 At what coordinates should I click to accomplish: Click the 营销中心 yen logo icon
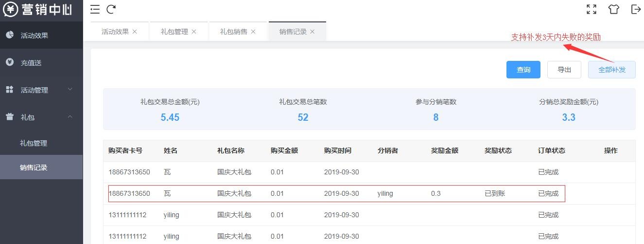(x=11, y=9)
